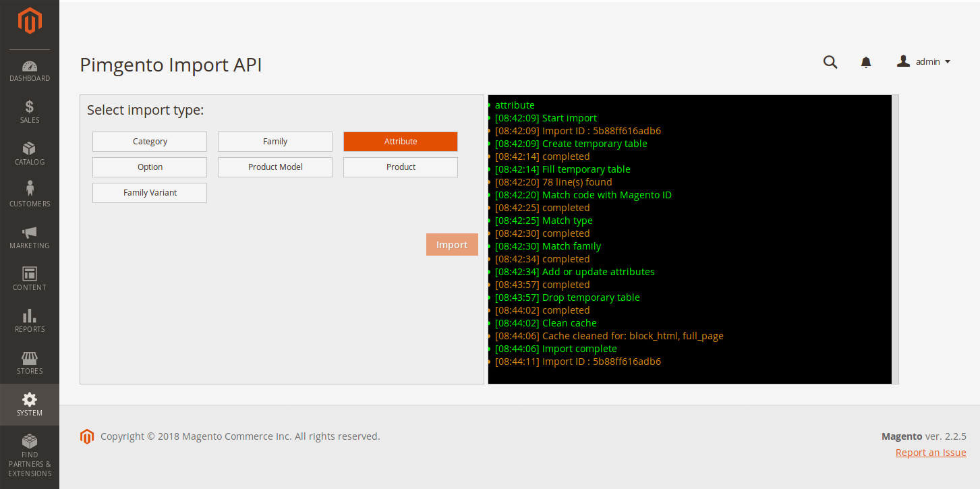Screen dimensions: 980x489
Task: Open the Sales menu
Action: pos(30,113)
